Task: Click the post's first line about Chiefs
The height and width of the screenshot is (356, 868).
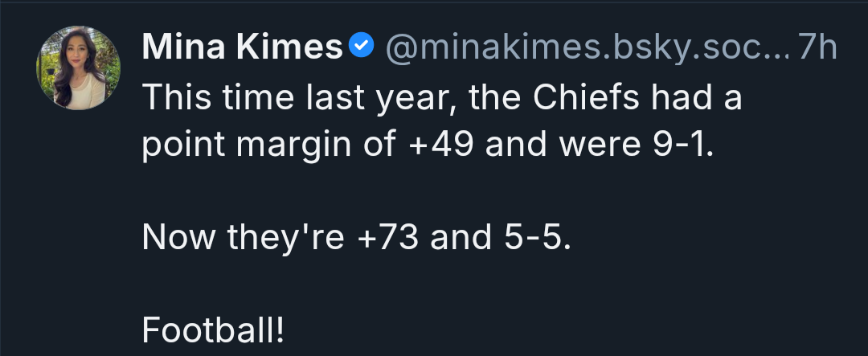Action: click(442, 100)
